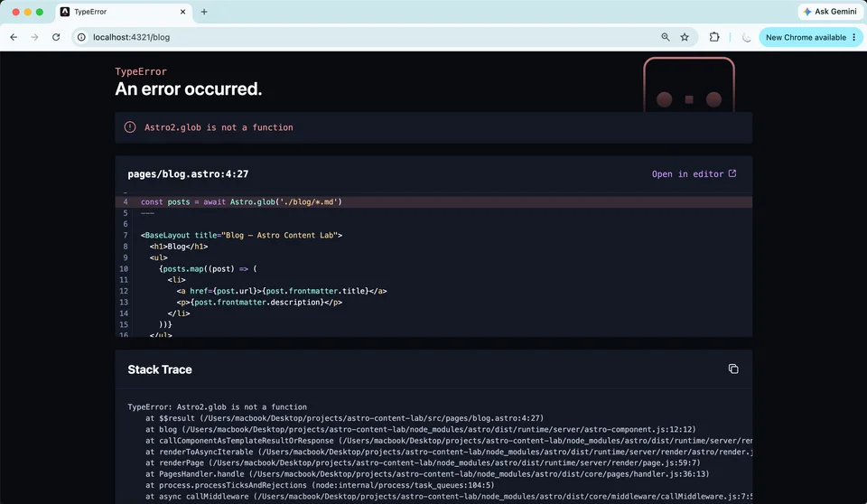
Task: Close the TypeError browser tab
Action: pos(183,12)
